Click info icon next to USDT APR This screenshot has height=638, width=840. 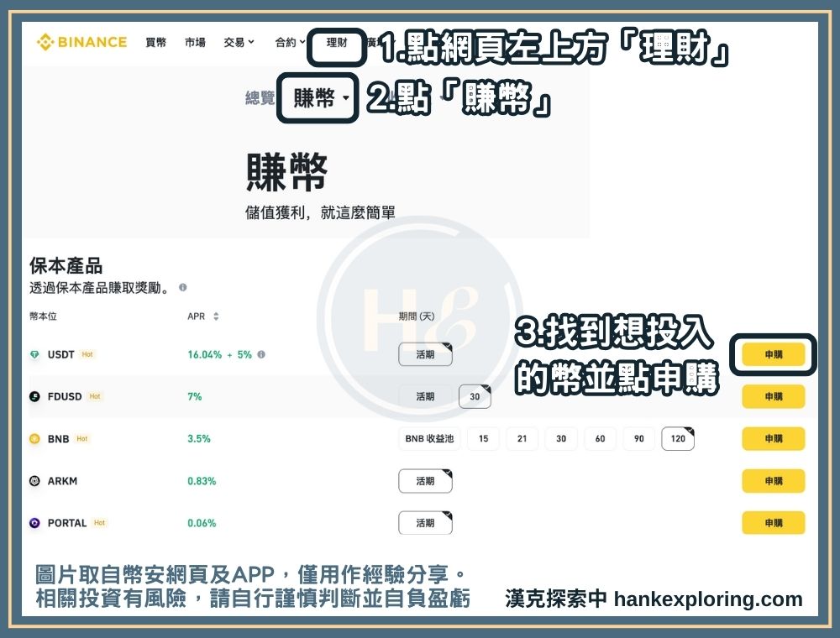261,354
